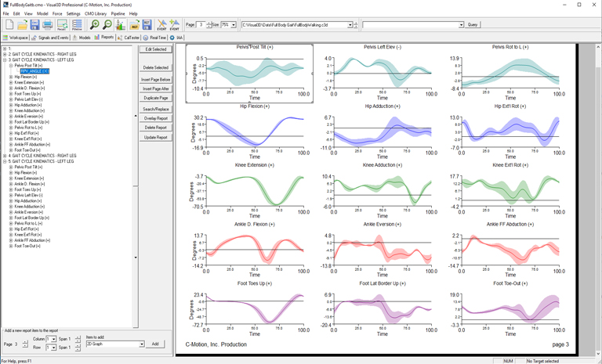Open the Force menu
This screenshot has width=602, height=364.
point(57,13)
